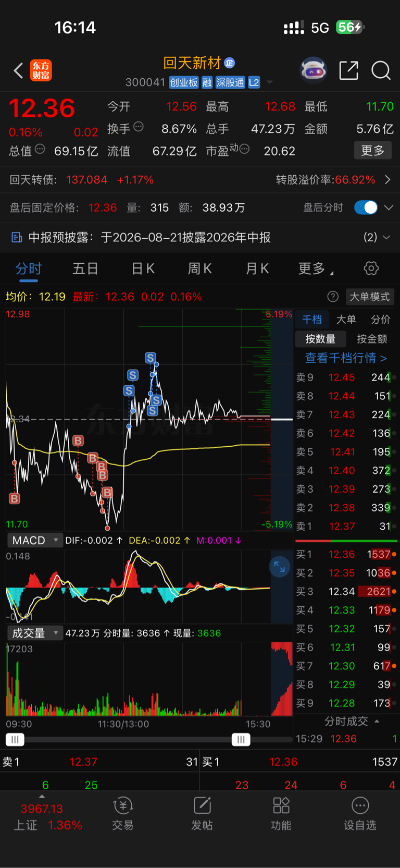Viewport: 400px width, 868px height.
Task: Switch to the 月K tab
Action: coord(257,268)
